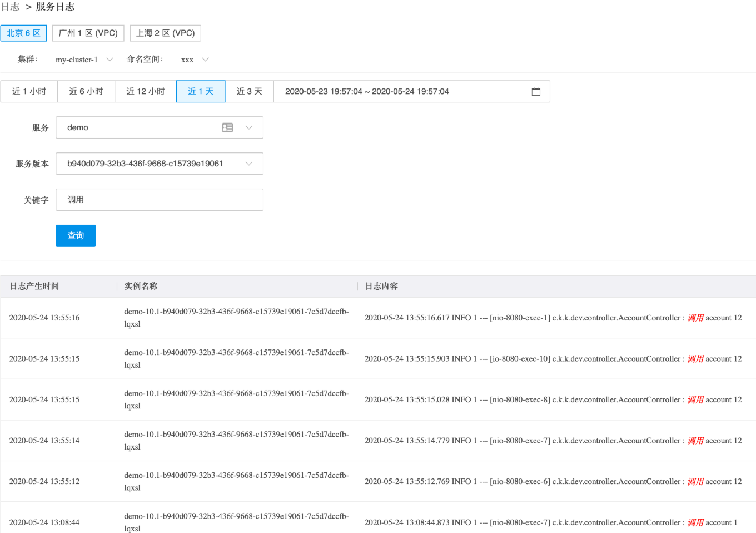Image resolution: width=756 pixels, height=533 pixels.
Task: Select 近 12 小时 time range
Action: (146, 92)
